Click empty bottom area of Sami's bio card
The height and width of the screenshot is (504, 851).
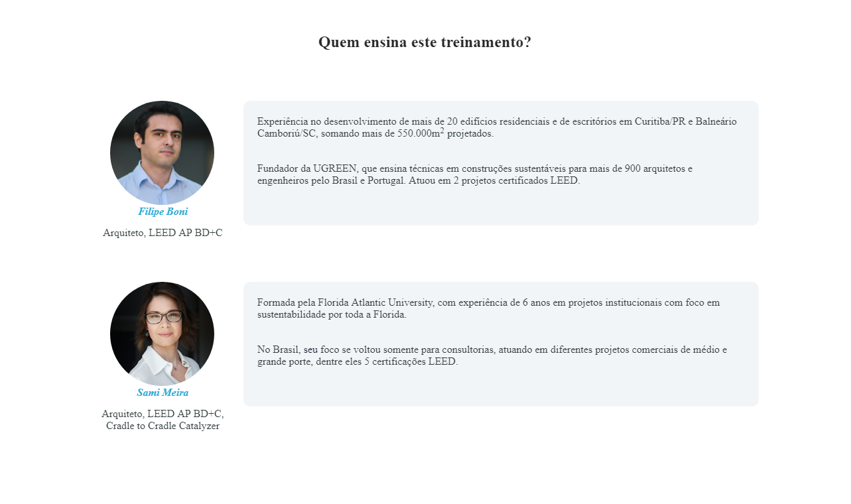point(501,388)
